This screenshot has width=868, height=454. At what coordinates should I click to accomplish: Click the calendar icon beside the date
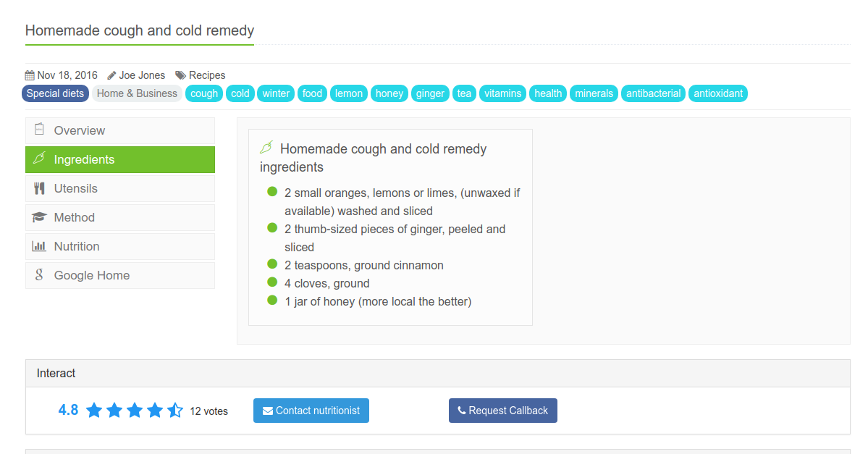click(30, 75)
